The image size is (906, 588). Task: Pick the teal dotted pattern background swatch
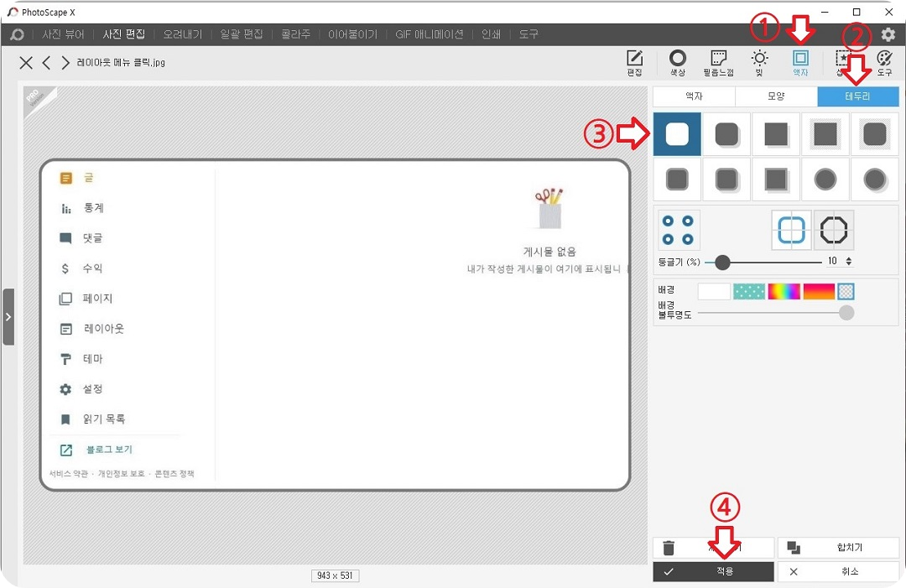click(749, 292)
